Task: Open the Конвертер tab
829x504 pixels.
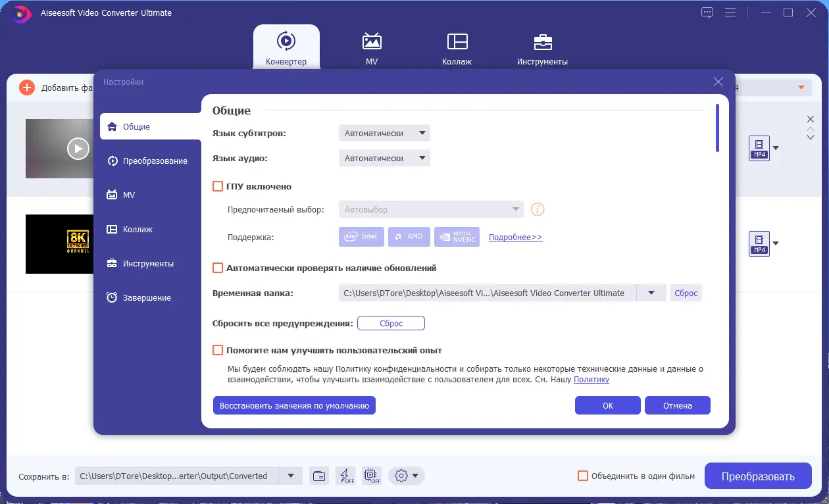Action: [x=286, y=47]
